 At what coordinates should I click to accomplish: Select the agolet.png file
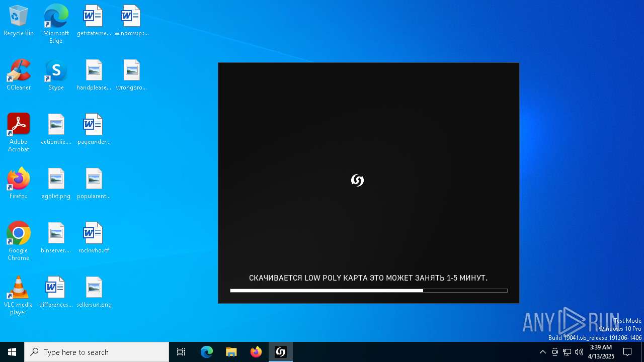click(56, 184)
